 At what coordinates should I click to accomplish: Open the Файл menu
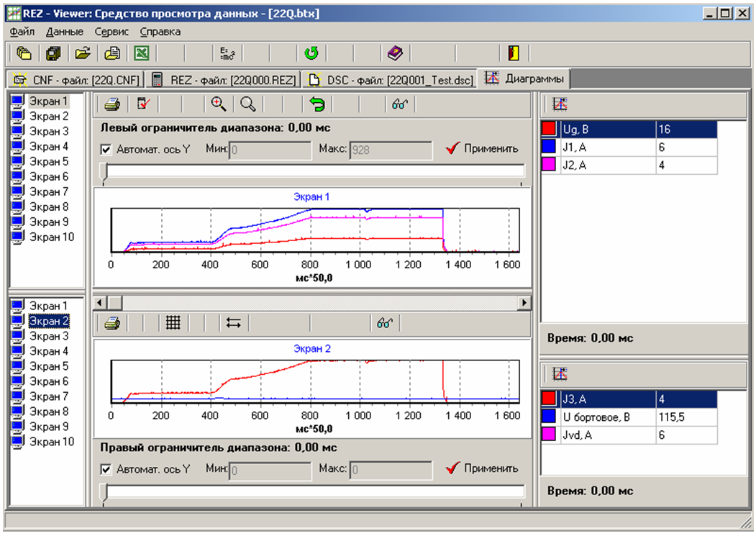click(23, 32)
